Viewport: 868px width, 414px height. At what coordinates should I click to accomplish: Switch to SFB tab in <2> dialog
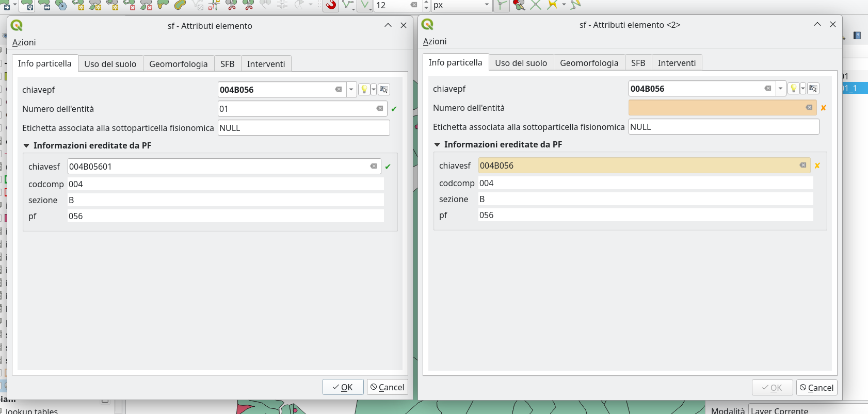[638, 63]
